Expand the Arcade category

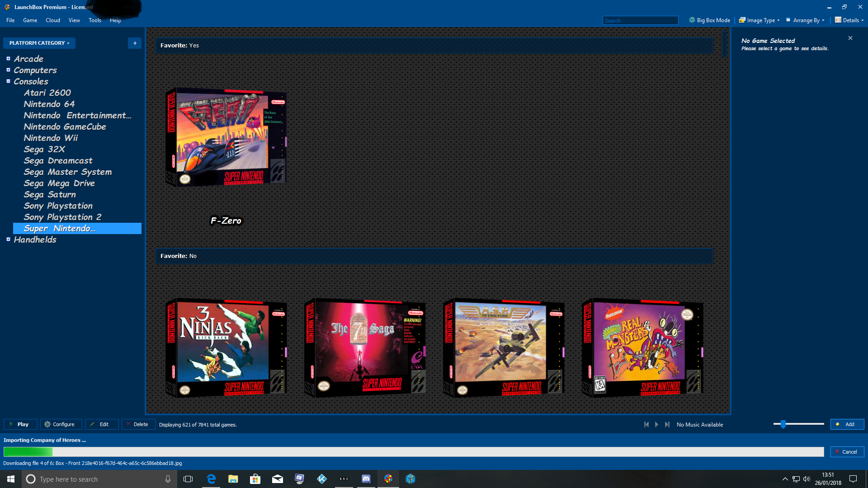8,59
